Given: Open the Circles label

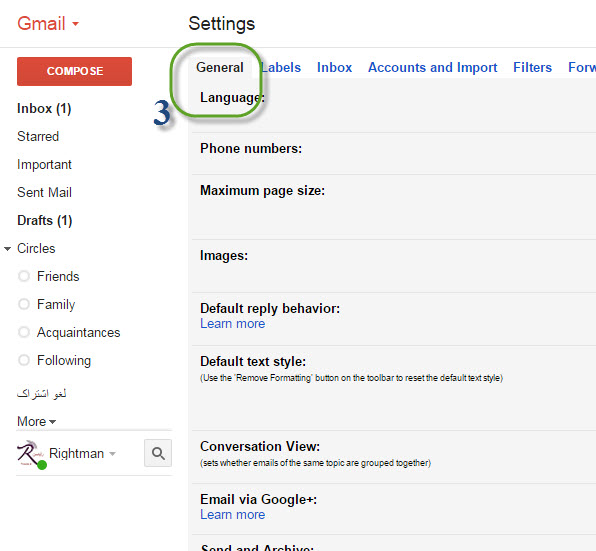Looking at the screenshot, I should (36, 249).
